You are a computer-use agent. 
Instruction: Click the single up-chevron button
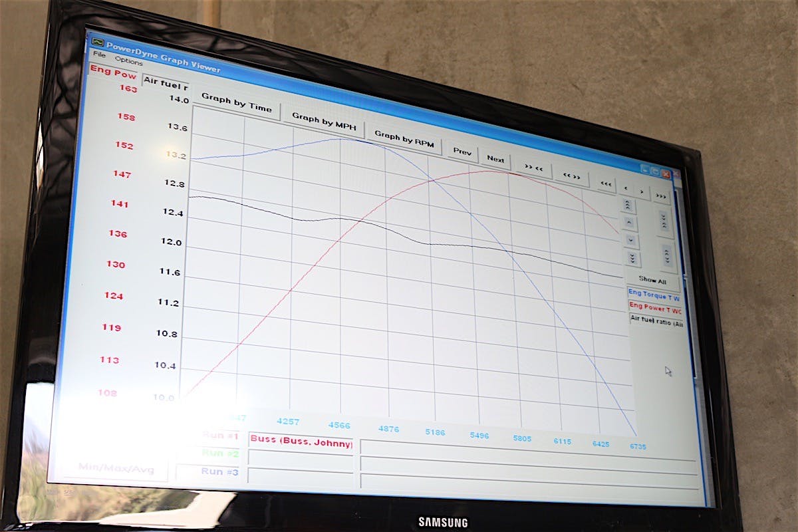coord(630,223)
